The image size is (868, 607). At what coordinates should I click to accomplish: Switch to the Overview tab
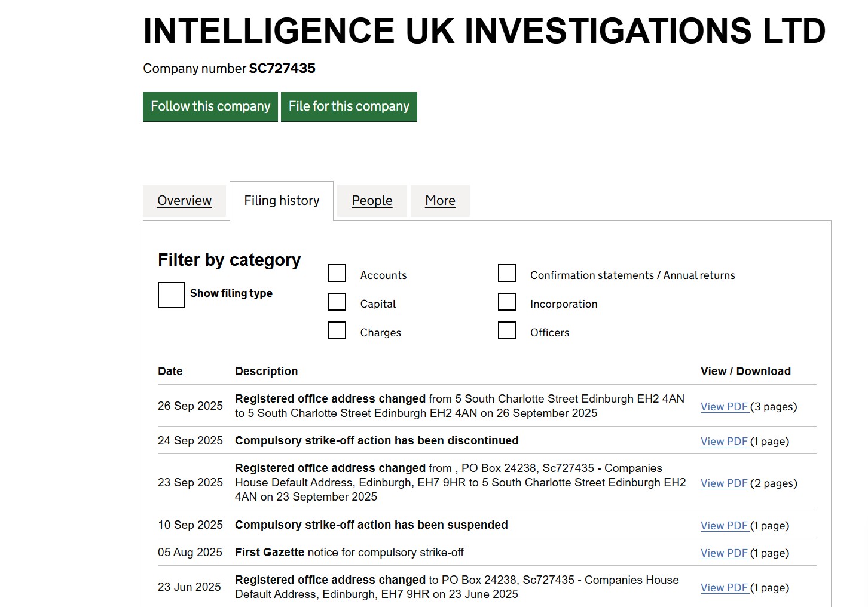coord(184,200)
